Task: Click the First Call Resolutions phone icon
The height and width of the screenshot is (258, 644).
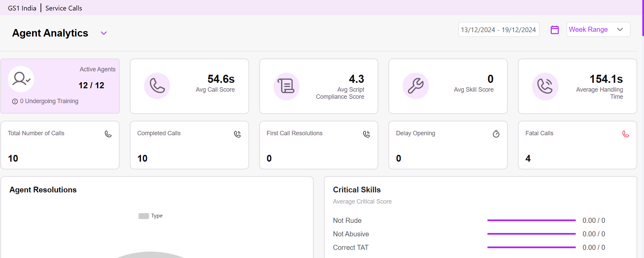Action: [x=366, y=134]
